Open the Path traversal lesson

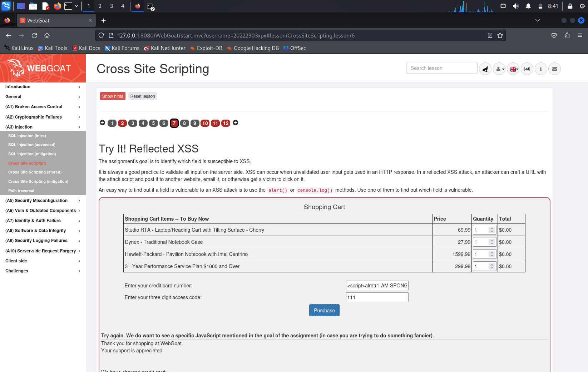21,191
